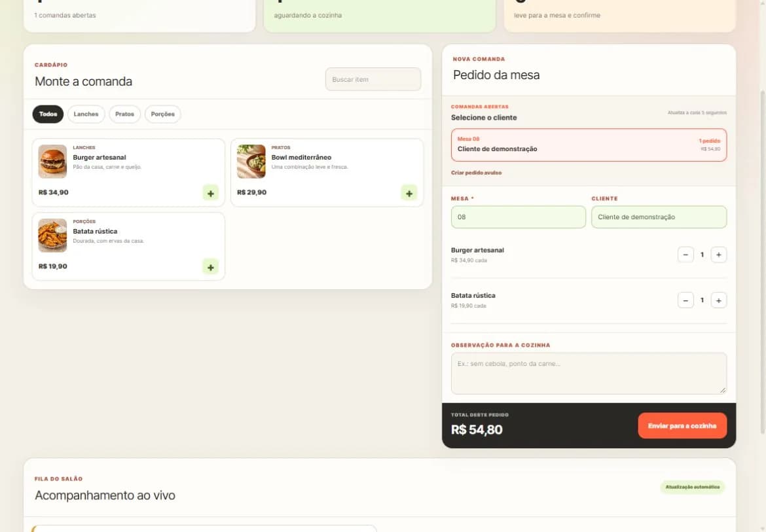Filter menu by Porções

[x=162, y=115]
